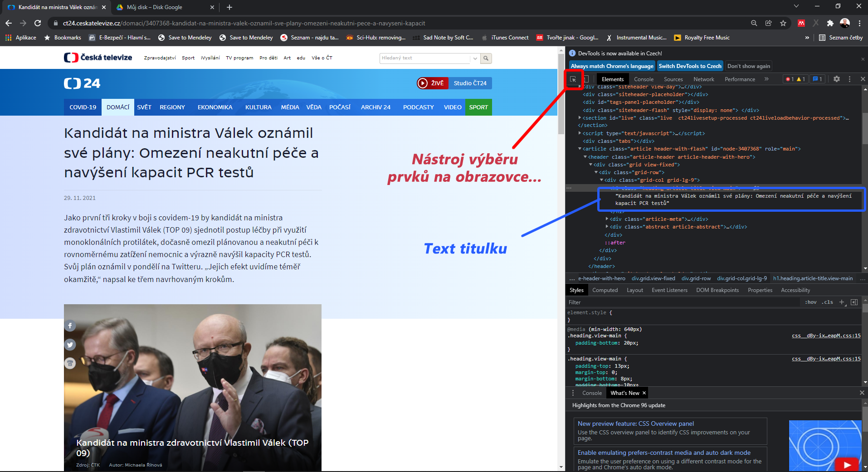Click the Always match Chrome's language button
The image size is (868, 472).
coord(612,66)
